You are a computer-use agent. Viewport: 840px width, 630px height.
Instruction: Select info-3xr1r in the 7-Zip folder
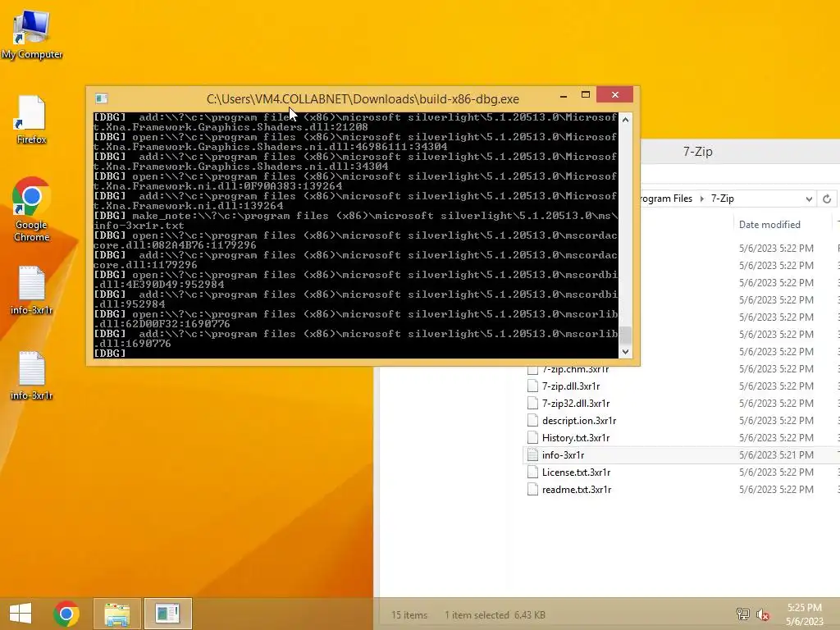(x=563, y=454)
